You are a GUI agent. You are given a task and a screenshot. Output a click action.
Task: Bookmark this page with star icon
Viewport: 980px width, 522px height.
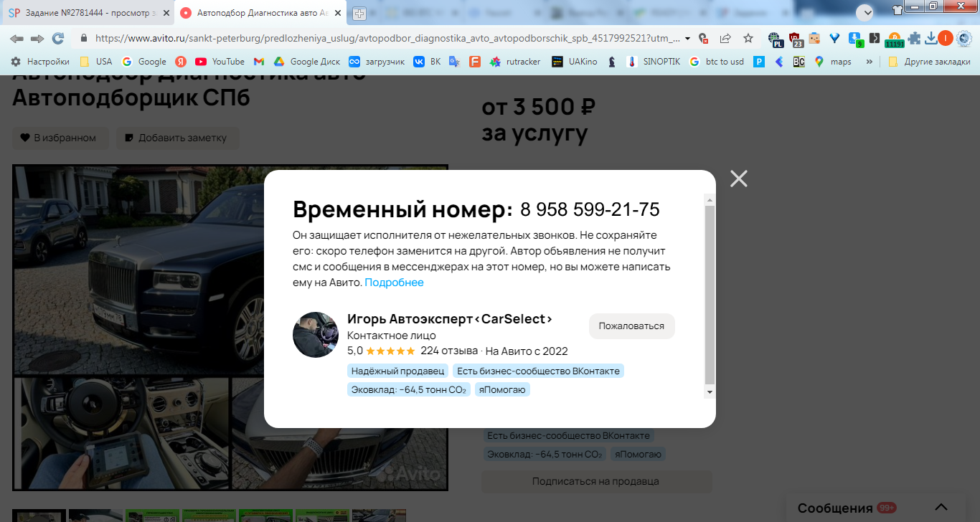click(748, 39)
